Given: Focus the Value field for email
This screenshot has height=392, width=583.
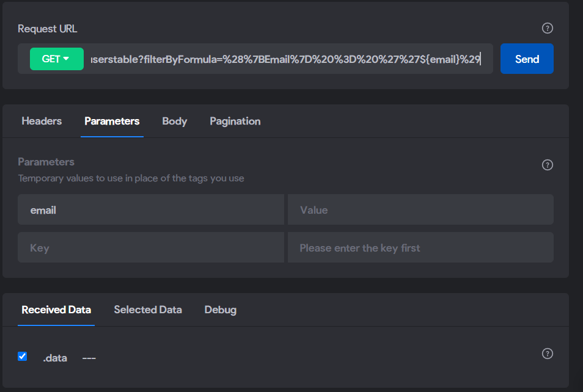Looking at the screenshot, I should coord(420,209).
